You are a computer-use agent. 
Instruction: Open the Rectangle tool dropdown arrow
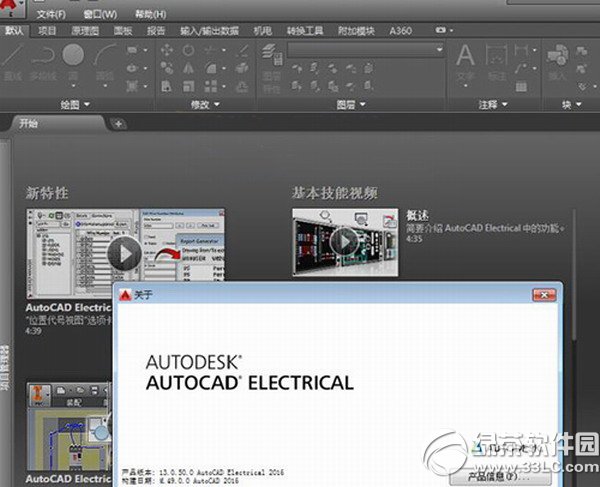[x=145, y=50]
